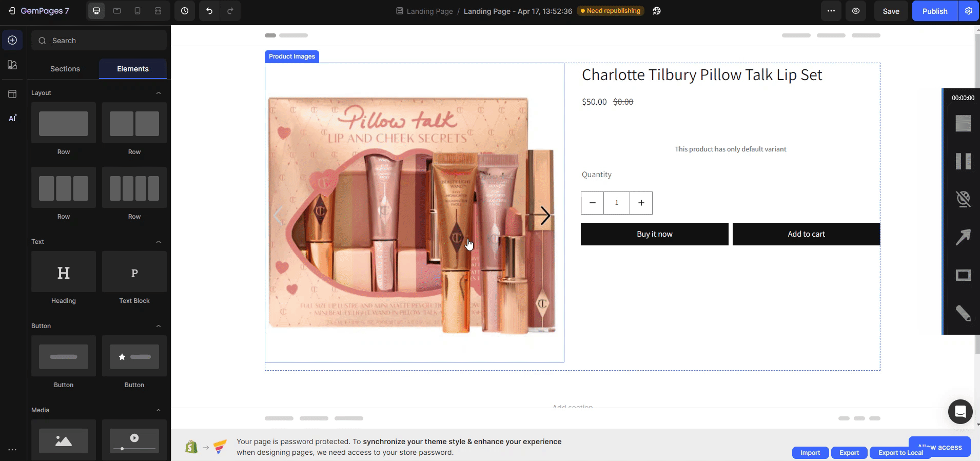
Task: Pick the Heading text element
Action: (x=64, y=272)
